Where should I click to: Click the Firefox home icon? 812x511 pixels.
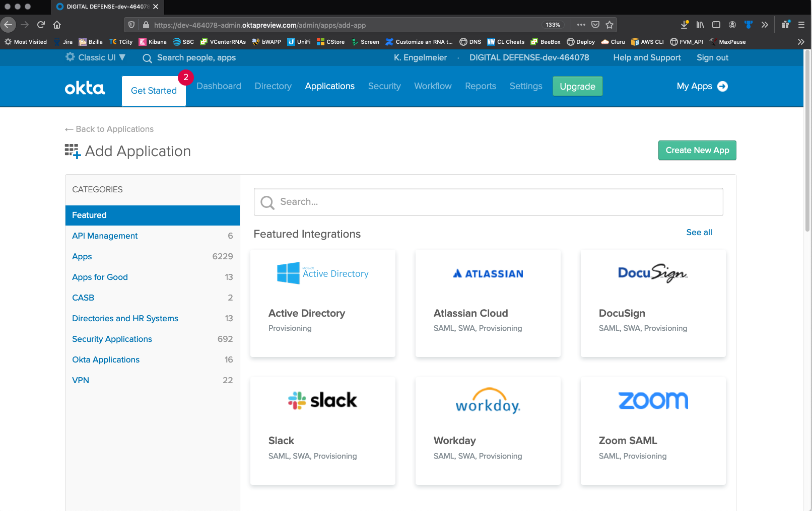pyautogui.click(x=57, y=25)
